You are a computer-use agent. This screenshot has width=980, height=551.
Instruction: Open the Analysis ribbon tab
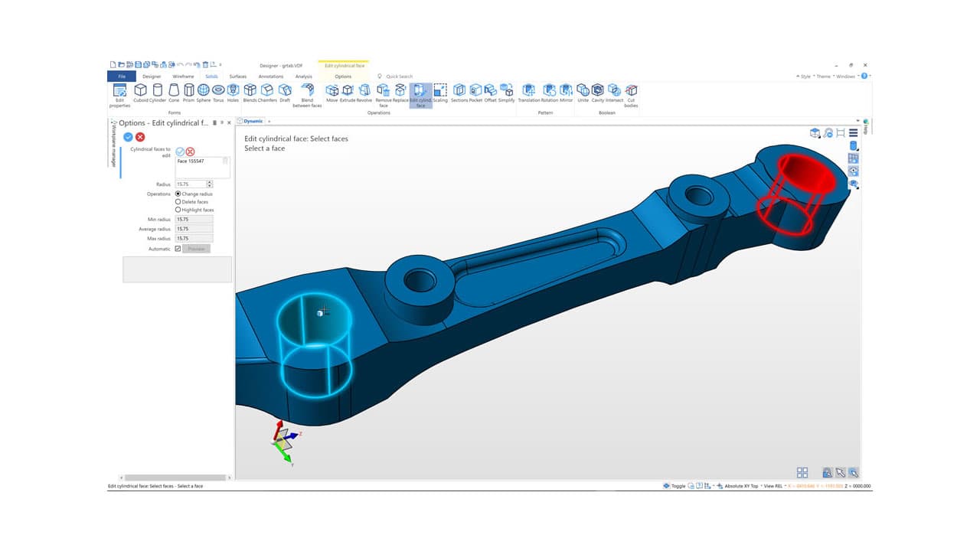pos(304,77)
